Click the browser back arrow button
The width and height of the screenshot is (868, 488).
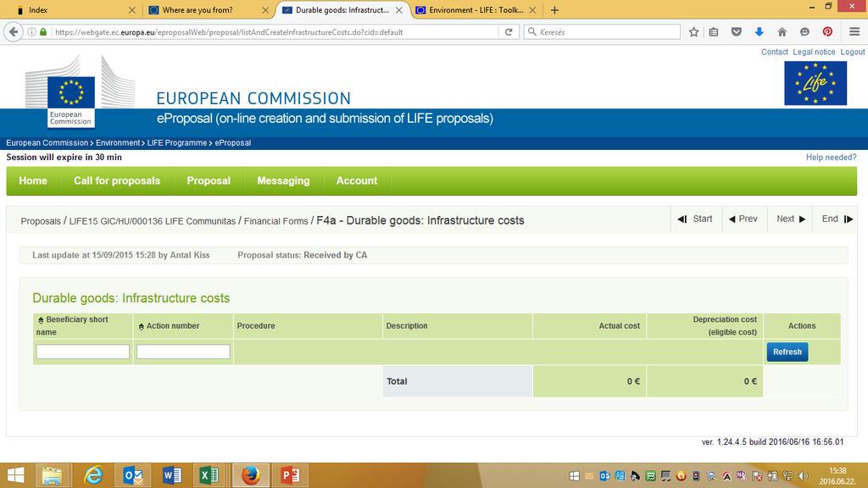point(14,32)
